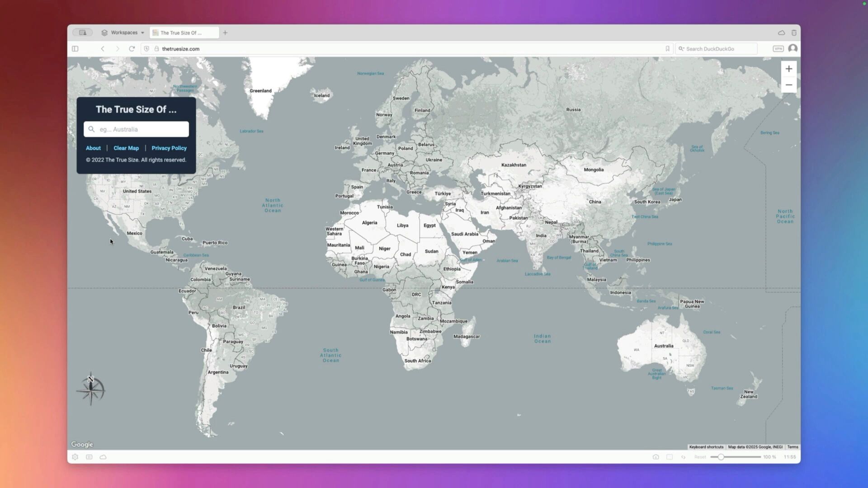Capture page with camera icon
The image size is (868, 488).
click(x=656, y=457)
